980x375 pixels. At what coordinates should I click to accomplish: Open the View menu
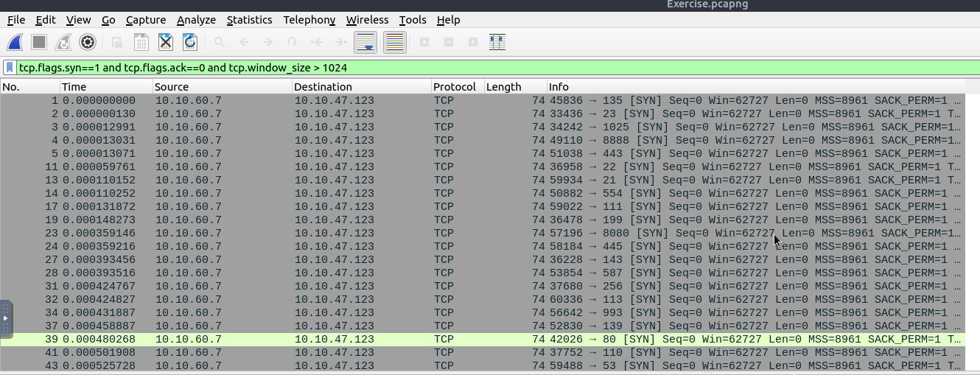[78, 20]
